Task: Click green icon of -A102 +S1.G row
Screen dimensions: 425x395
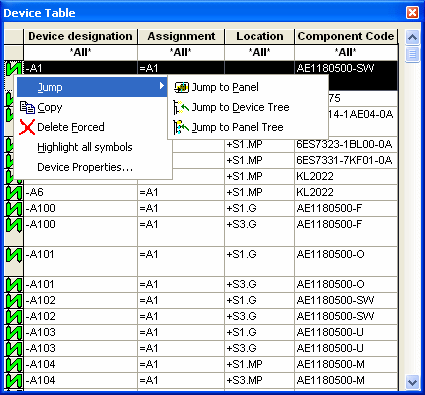Action: tap(14, 300)
